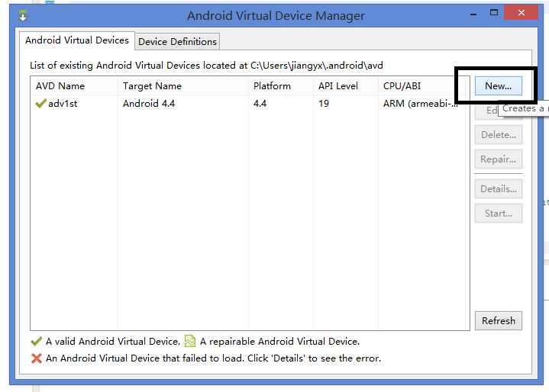Maximize the Android Virtual Device Manager window
Image resolution: width=549 pixels, height=392 pixels.
pyautogui.click(x=494, y=13)
